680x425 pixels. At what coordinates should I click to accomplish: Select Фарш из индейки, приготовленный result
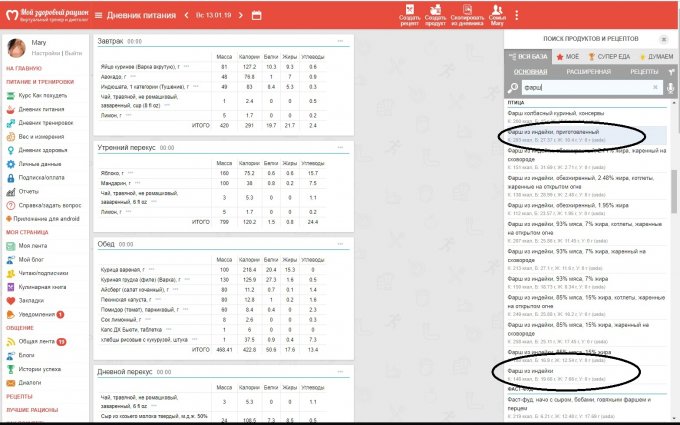[553, 131]
